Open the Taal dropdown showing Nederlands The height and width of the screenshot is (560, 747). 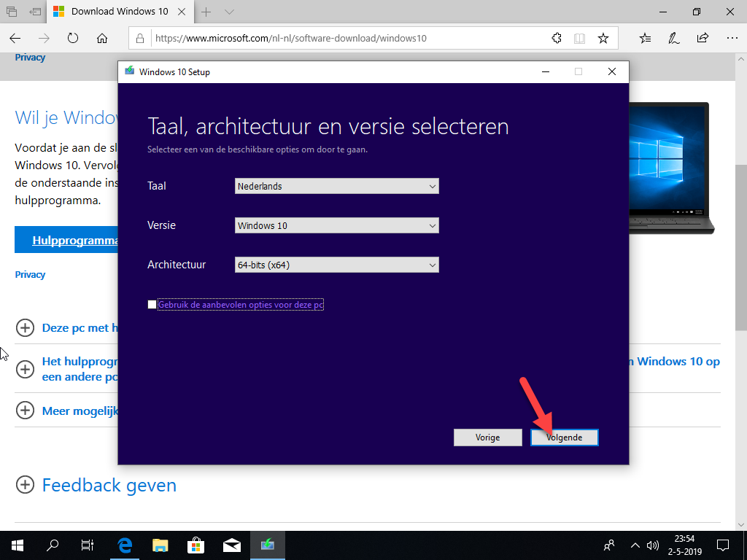(x=336, y=186)
